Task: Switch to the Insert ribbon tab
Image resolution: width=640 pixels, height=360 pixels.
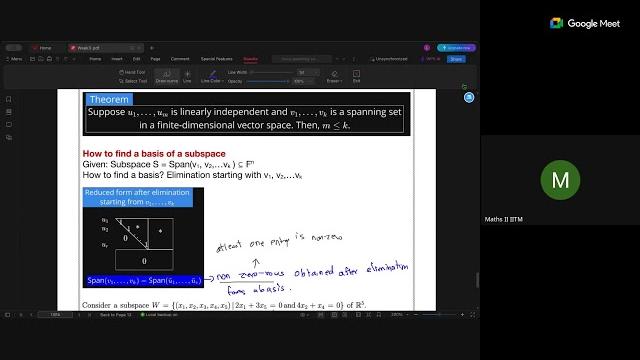Action: 117,59
